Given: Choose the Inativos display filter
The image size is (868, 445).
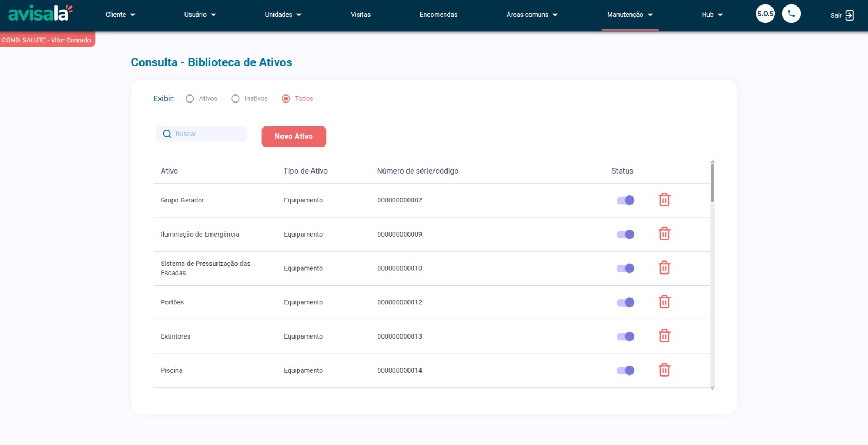Looking at the screenshot, I should (x=235, y=99).
